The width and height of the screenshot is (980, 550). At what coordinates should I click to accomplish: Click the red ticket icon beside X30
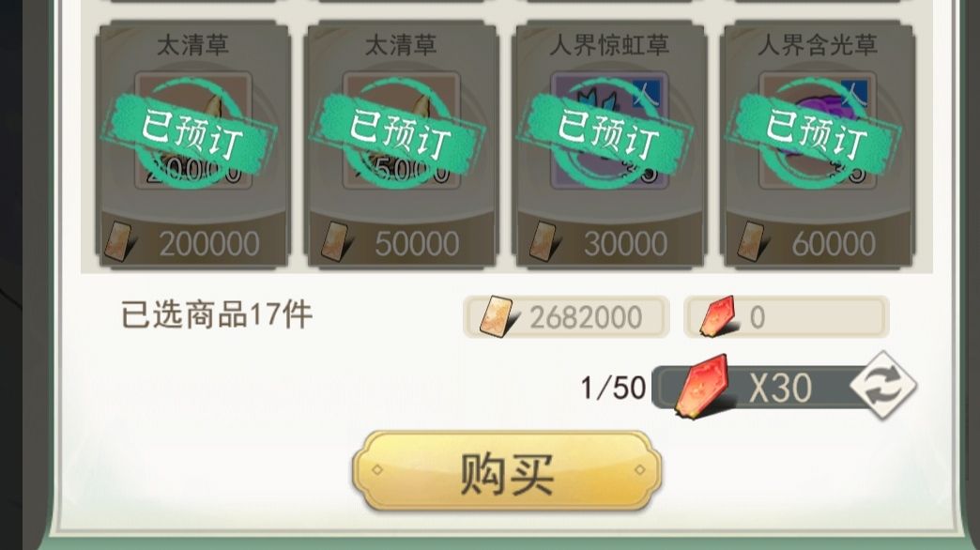point(701,386)
